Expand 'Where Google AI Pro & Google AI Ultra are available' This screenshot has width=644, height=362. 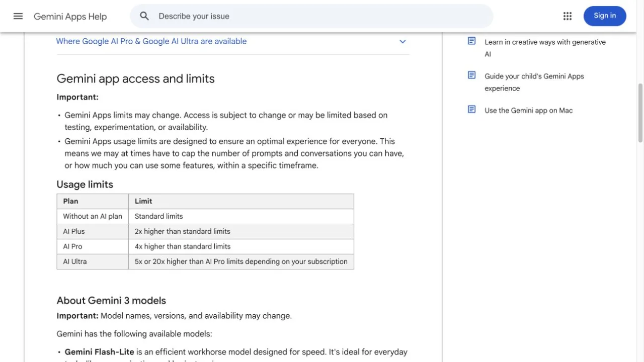point(232,42)
